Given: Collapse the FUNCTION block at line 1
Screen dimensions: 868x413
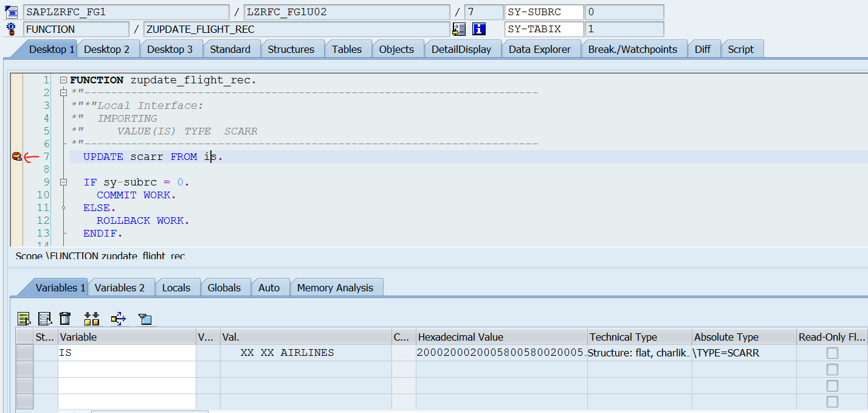Looking at the screenshot, I should [x=64, y=80].
